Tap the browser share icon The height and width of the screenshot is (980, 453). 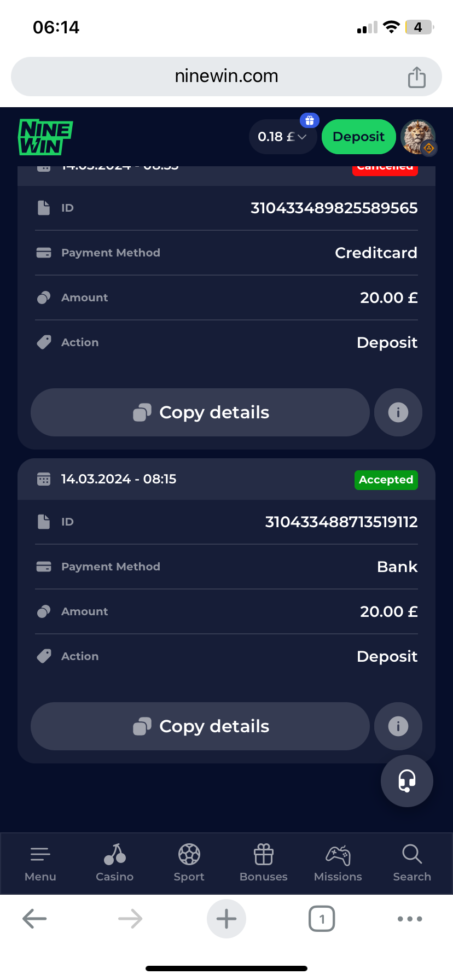point(417,77)
